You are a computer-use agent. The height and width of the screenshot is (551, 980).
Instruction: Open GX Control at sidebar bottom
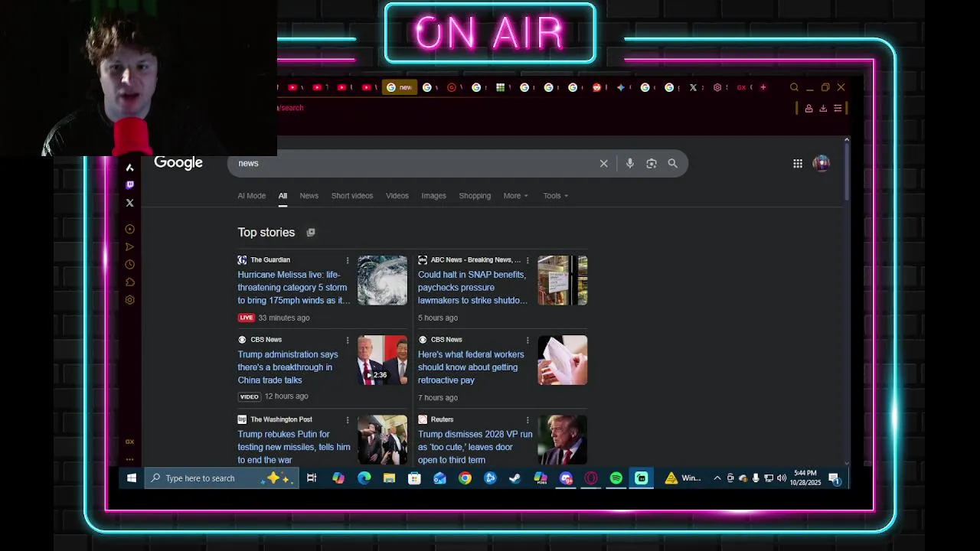pyautogui.click(x=129, y=442)
